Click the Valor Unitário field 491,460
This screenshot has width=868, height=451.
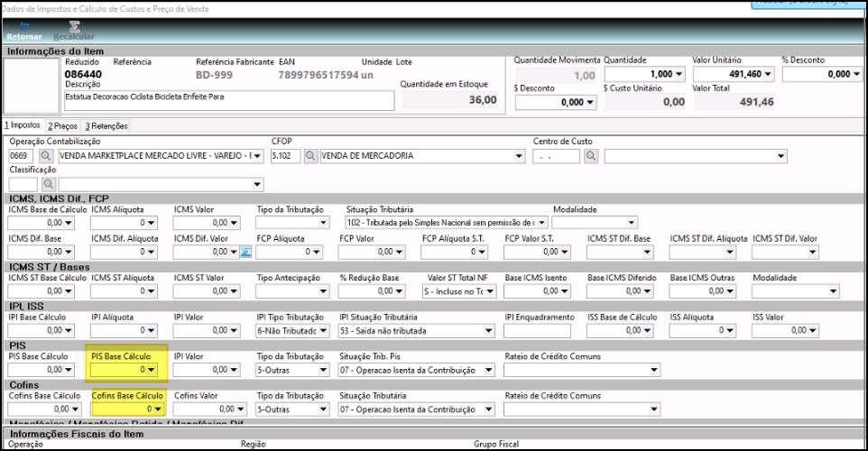coord(734,74)
